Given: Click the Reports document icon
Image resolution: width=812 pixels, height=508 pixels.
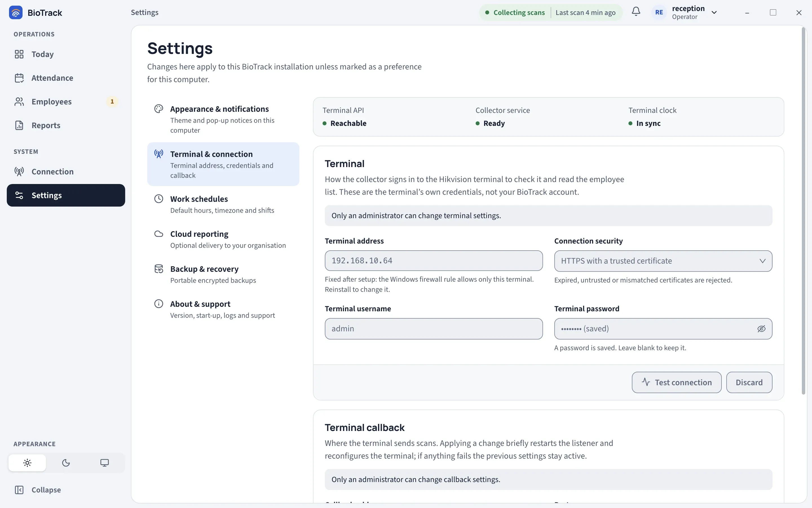Looking at the screenshot, I should tap(19, 125).
